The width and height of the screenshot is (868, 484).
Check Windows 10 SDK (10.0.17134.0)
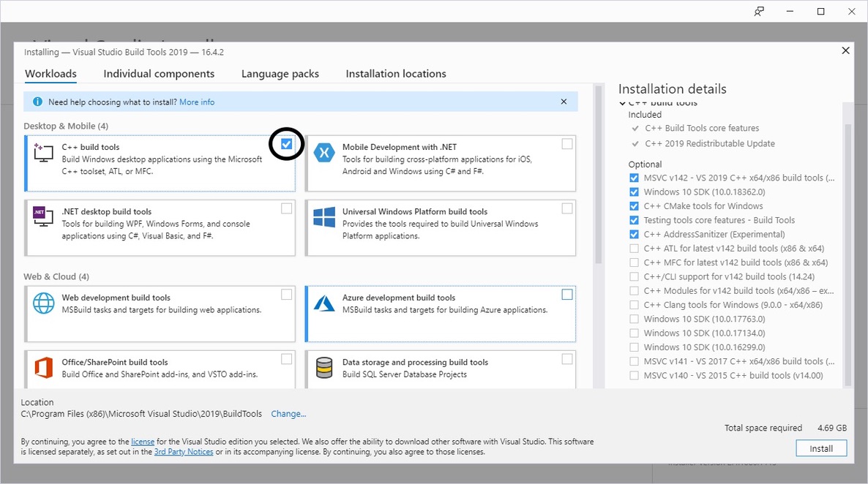(x=634, y=333)
